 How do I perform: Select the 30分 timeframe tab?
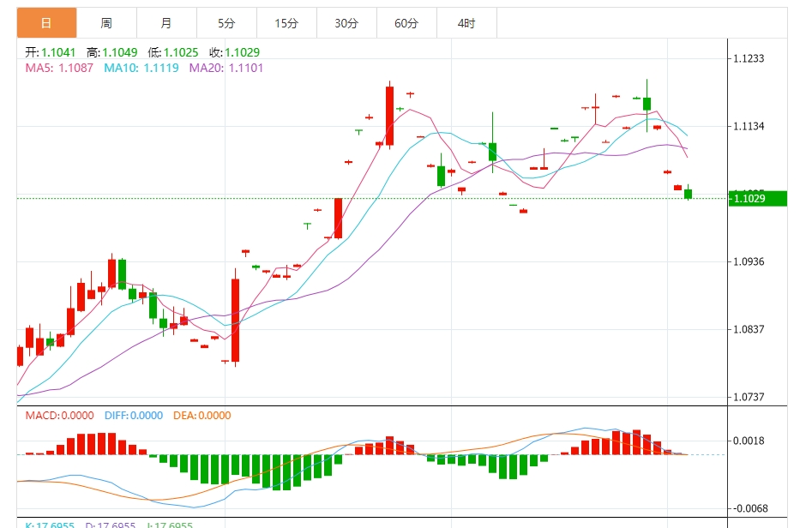click(x=346, y=23)
